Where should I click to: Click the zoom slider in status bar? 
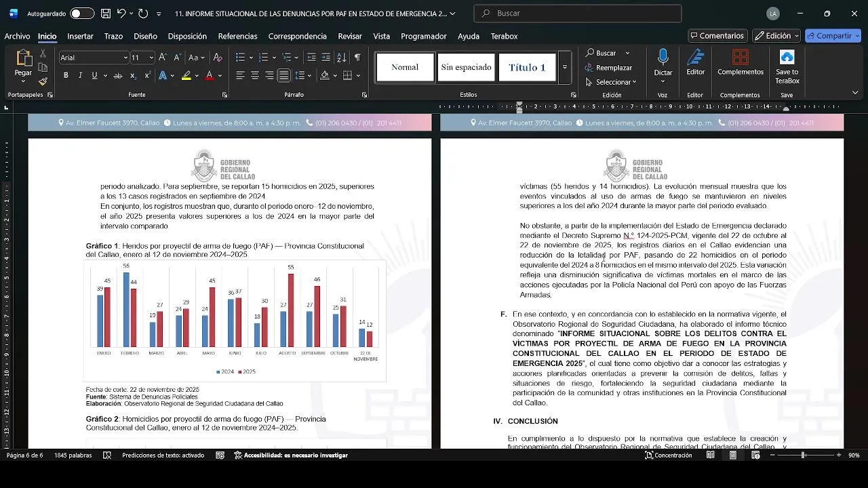(803, 455)
